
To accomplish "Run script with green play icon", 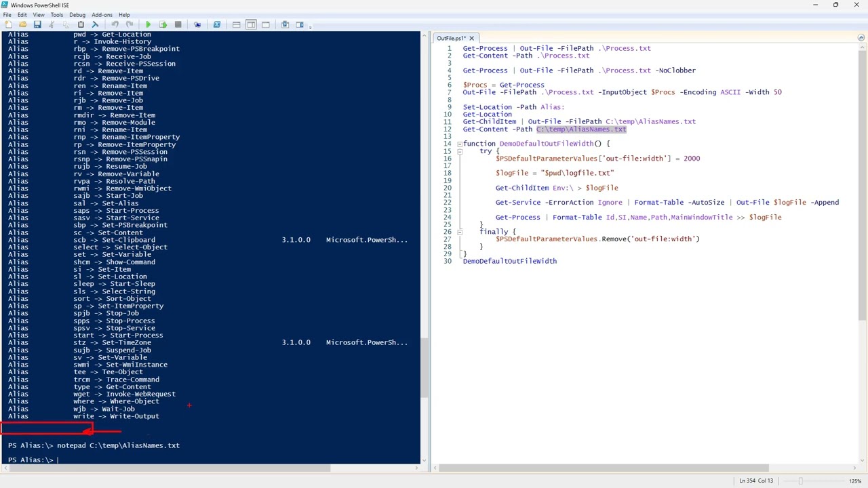I will point(149,24).
